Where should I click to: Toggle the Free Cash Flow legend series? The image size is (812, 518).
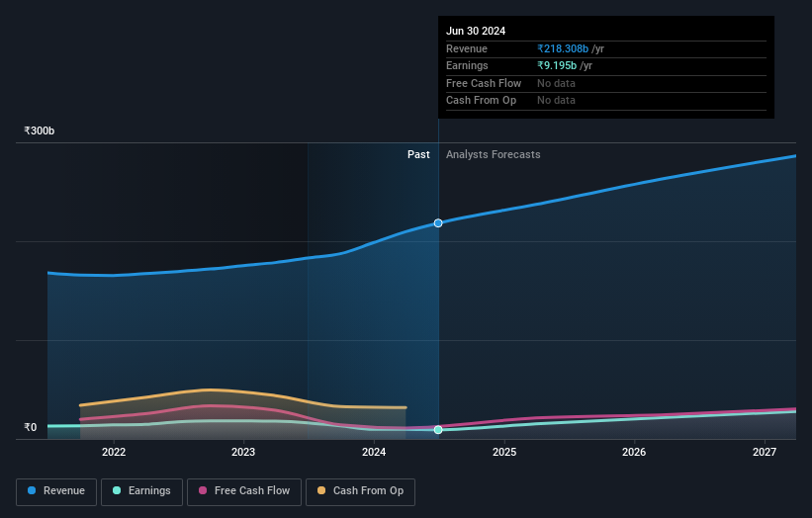tap(244, 491)
